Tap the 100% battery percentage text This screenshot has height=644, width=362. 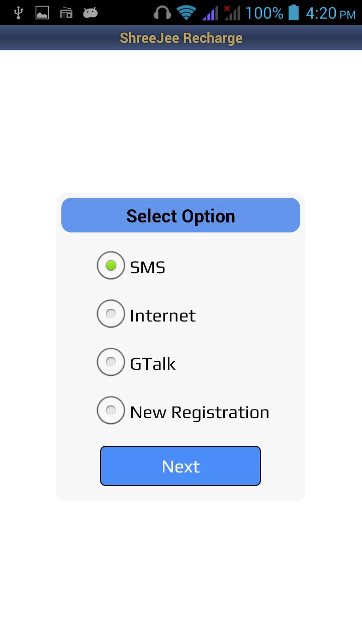tap(264, 13)
